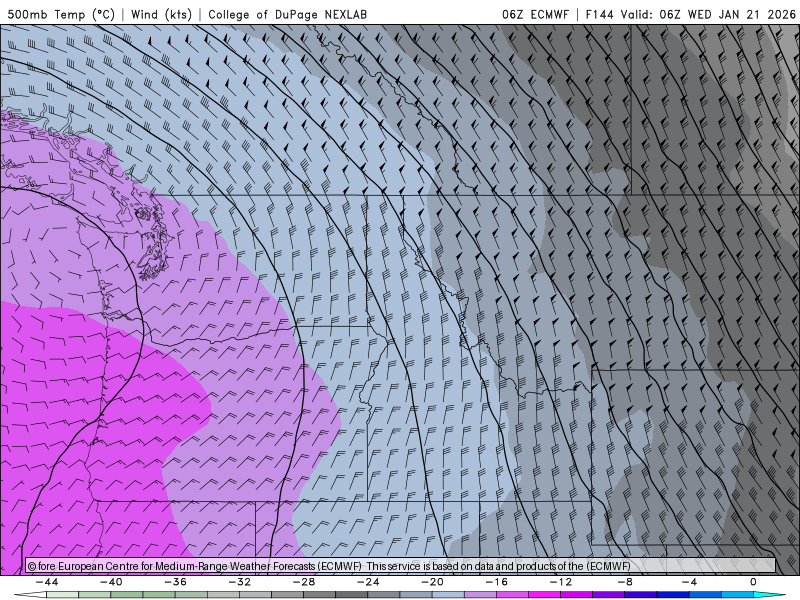Click the -8 color scale label

(626, 582)
